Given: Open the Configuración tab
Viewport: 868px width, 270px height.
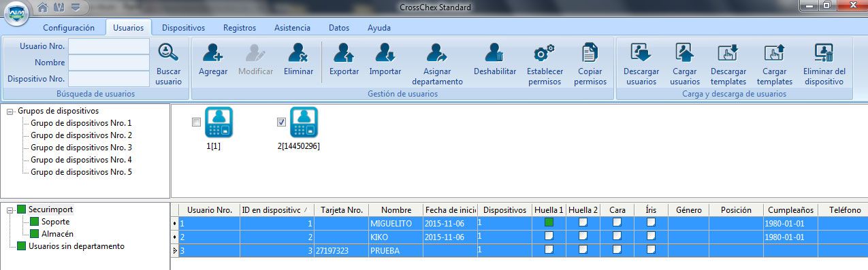Looking at the screenshot, I should tap(68, 28).
